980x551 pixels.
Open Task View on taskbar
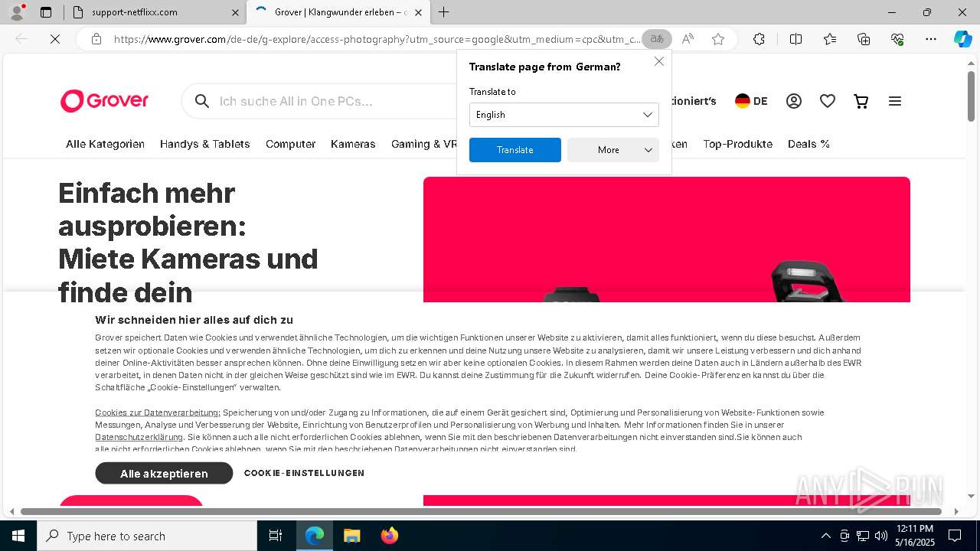tap(276, 536)
